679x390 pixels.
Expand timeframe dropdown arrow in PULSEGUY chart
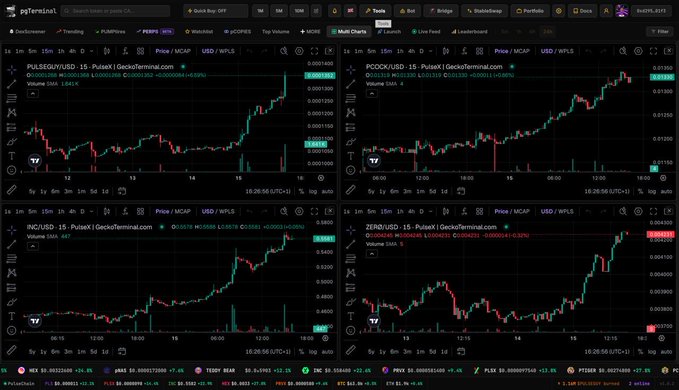[91, 51]
